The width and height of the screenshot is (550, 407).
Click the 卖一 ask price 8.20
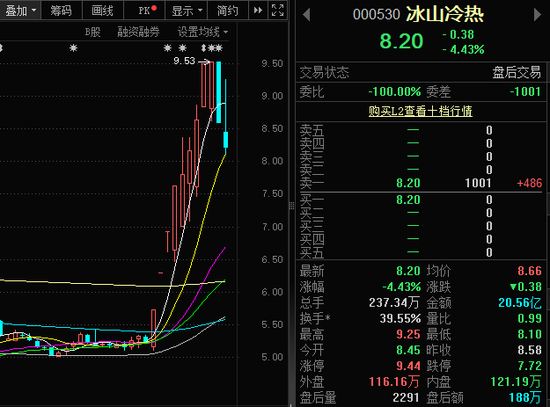click(408, 183)
